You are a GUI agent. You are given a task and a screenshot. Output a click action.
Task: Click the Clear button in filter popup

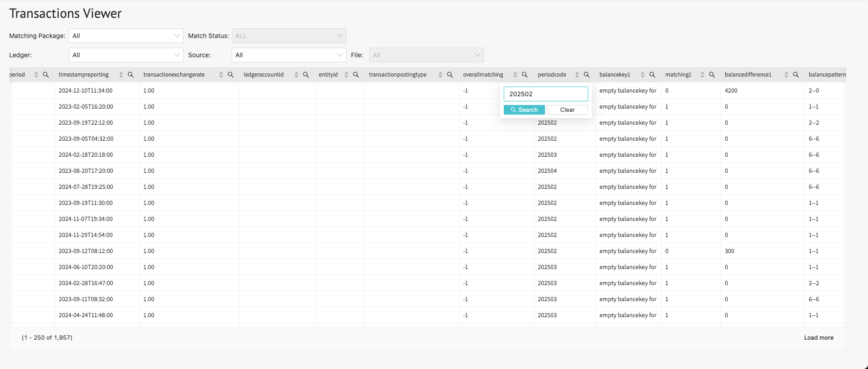pyautogui.click(x=568, y=110)
